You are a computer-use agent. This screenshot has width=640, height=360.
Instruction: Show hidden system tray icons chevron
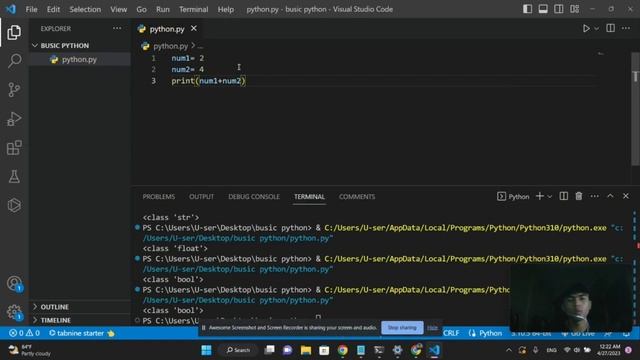509,350
